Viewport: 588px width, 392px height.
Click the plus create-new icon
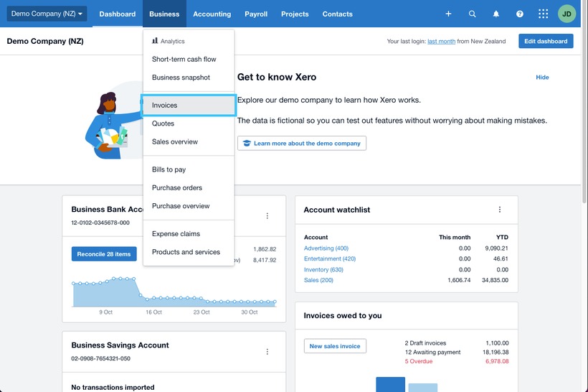pos(448,14)
